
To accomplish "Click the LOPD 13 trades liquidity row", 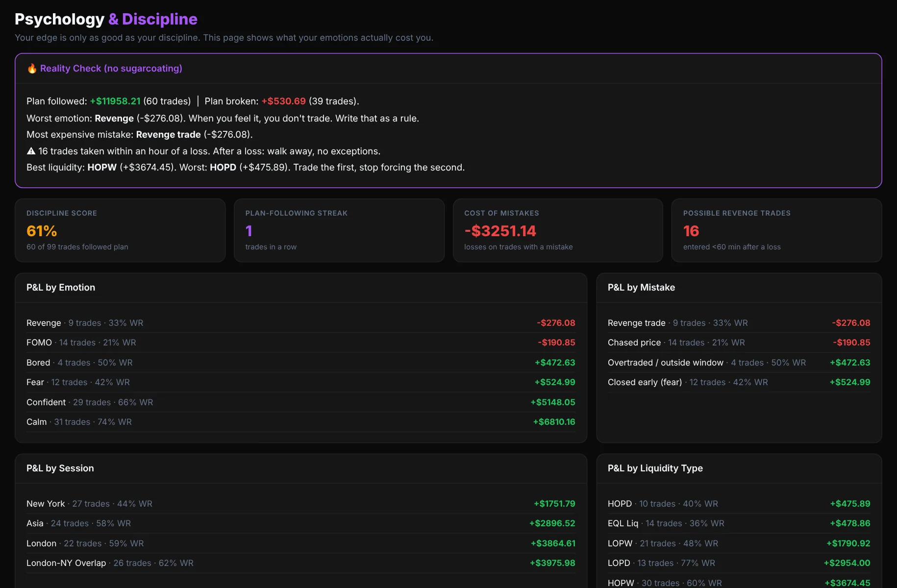I will click(x=739, y=563).
